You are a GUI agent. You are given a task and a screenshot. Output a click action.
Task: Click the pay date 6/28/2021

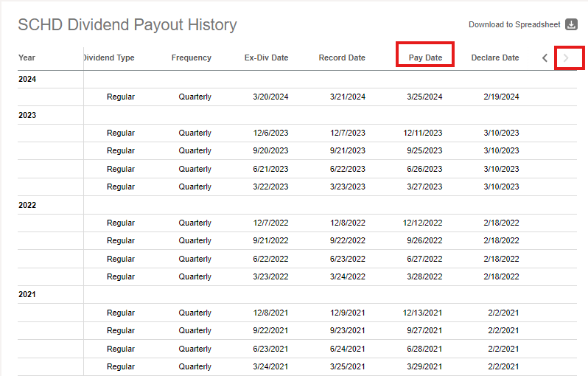[424, 349]
